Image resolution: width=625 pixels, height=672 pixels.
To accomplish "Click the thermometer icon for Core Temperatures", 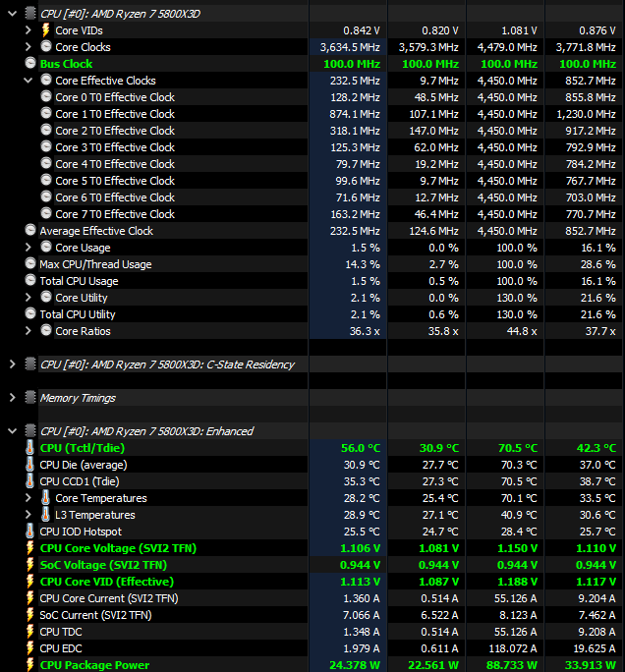I will coord(45,498).
